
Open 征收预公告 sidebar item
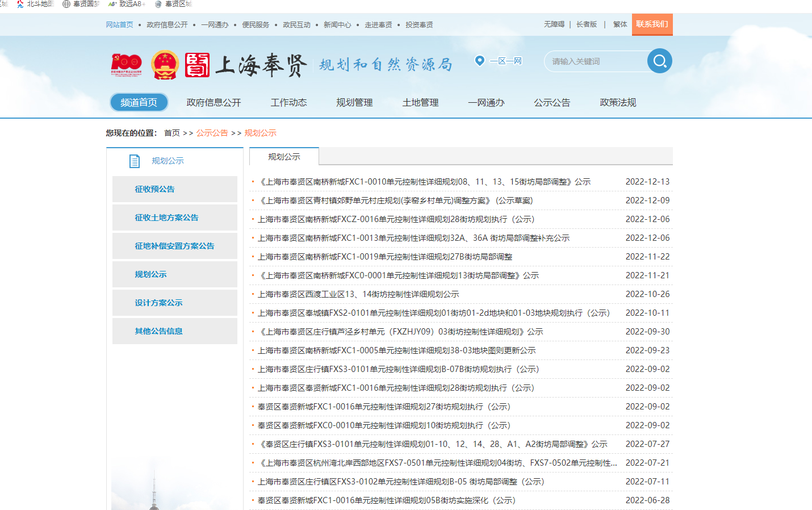(x=175, y=189)
